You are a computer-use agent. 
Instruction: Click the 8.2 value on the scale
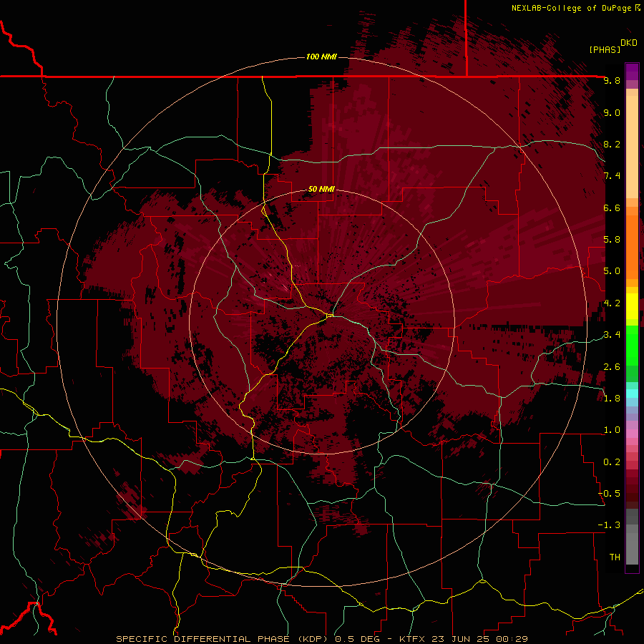[612, 144]
